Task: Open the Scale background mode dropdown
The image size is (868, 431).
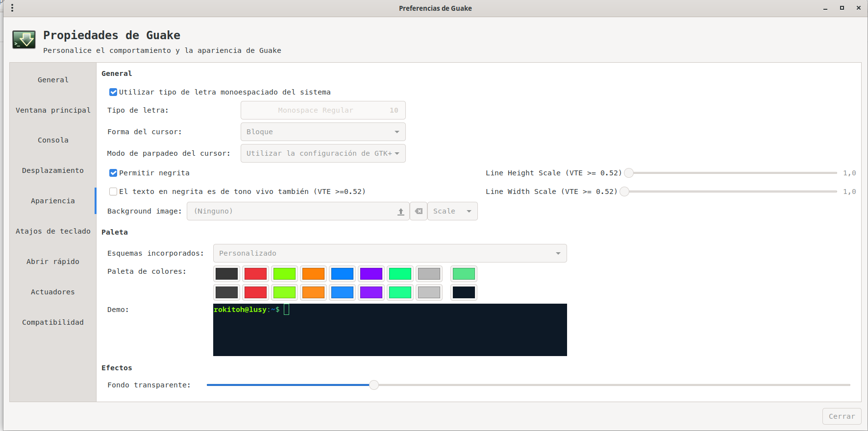Action: click(452, 212)
